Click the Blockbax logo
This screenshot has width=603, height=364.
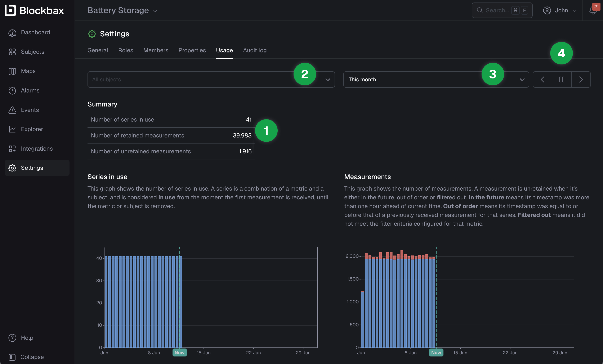pos(34,10)
